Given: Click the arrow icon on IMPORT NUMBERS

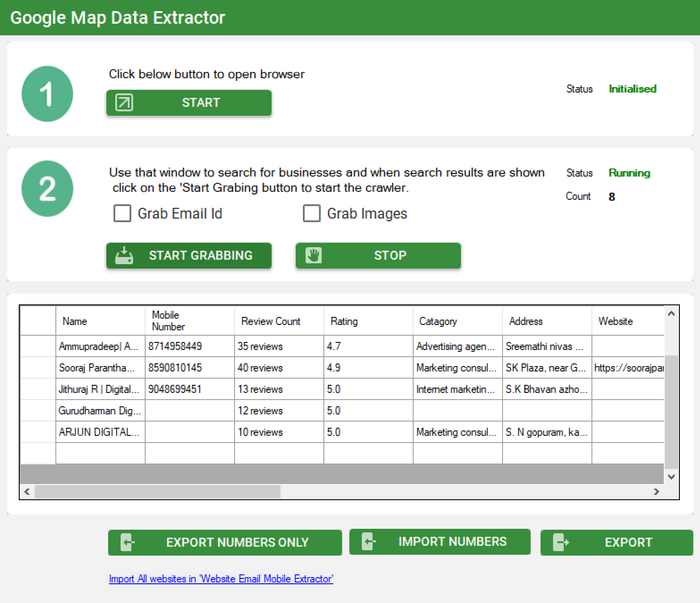Looking at the screenshot, I should 369,541.
